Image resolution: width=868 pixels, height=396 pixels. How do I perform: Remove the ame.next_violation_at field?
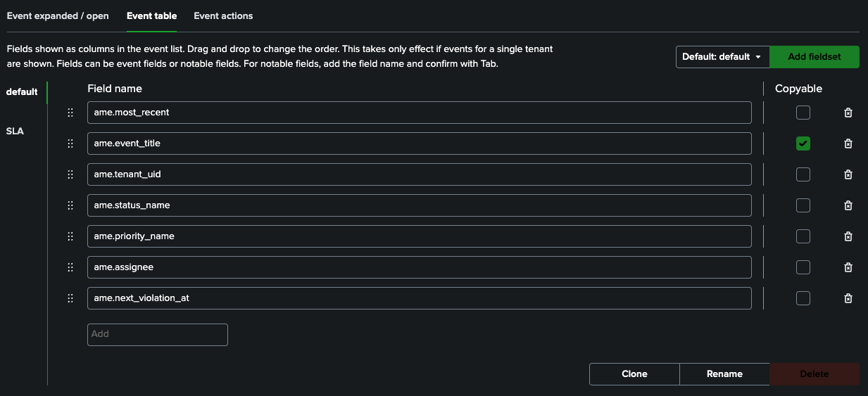pyautogui.click(x=848, y=298)
